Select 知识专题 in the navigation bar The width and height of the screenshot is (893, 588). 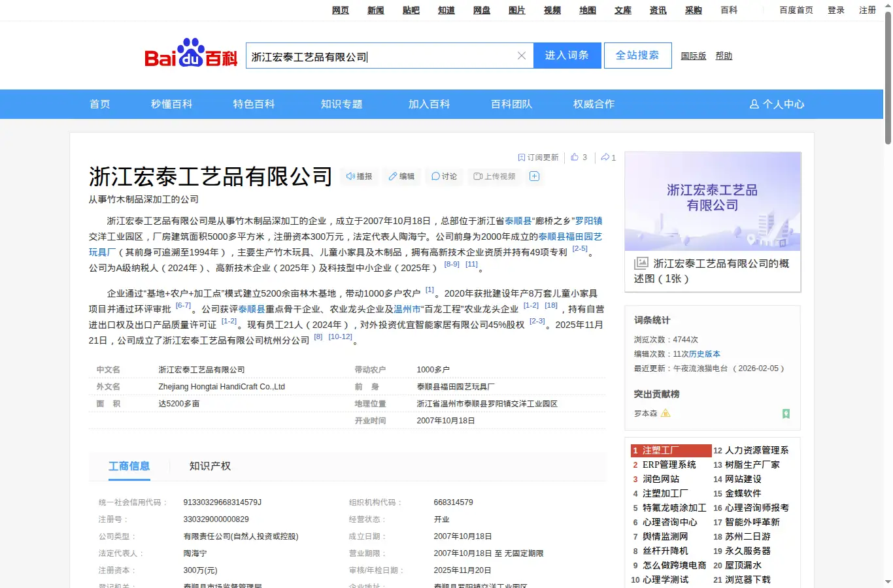342,104
